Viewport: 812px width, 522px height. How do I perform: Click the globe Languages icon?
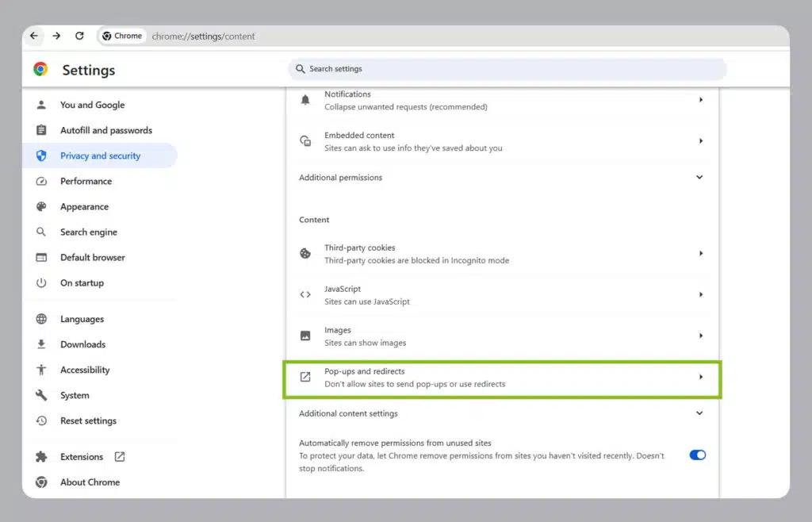pyautogui.click(x=41, y=319)
